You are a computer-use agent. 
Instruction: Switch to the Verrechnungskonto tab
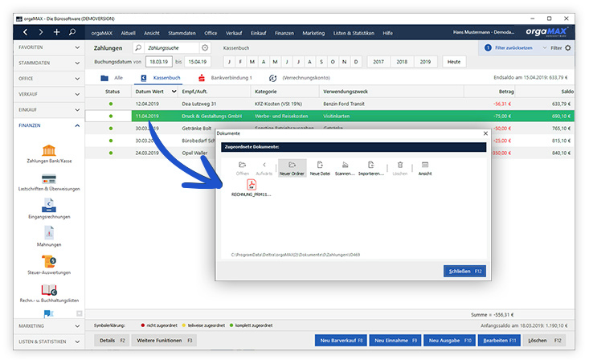point(300,78)
